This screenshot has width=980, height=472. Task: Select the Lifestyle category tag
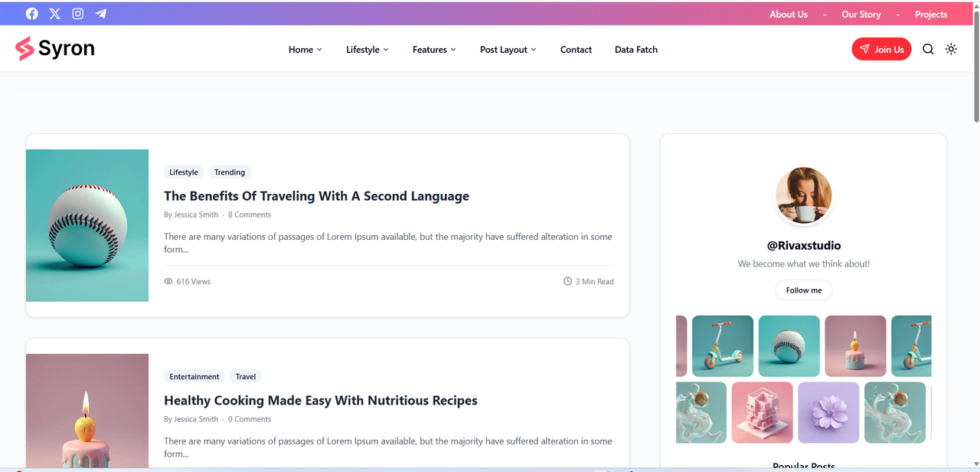coord(184,172)
